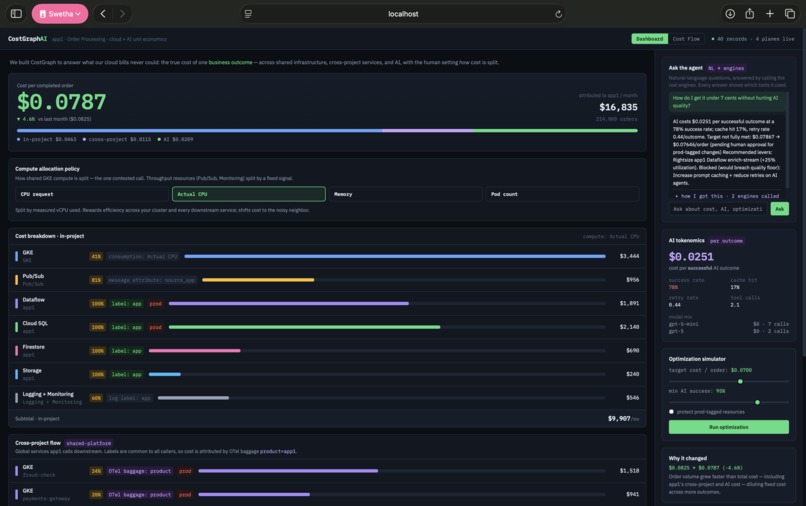This screenshot has width=806, height=506.
Task: Reload the localhost page
Action: coord(558,14)
